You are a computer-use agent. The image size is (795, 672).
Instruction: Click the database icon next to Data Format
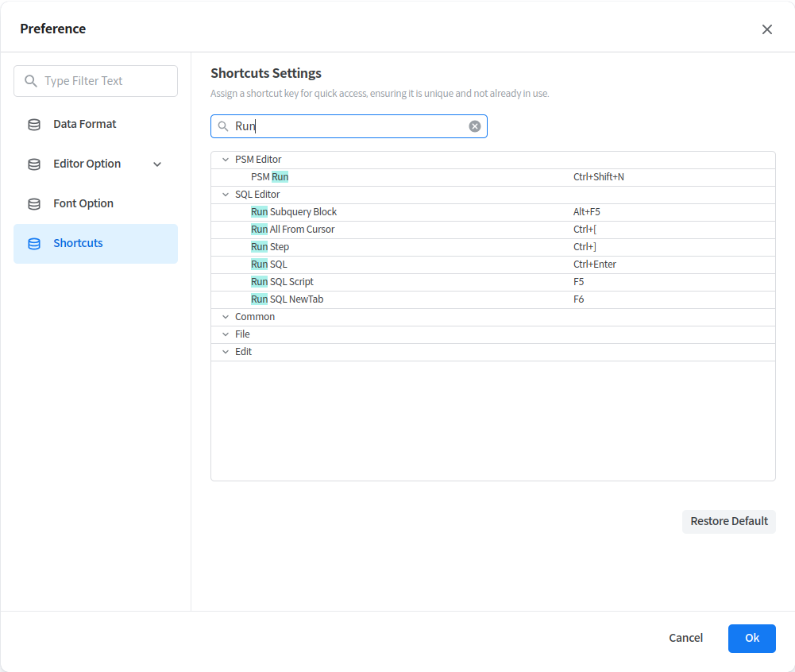pos(34,125)
